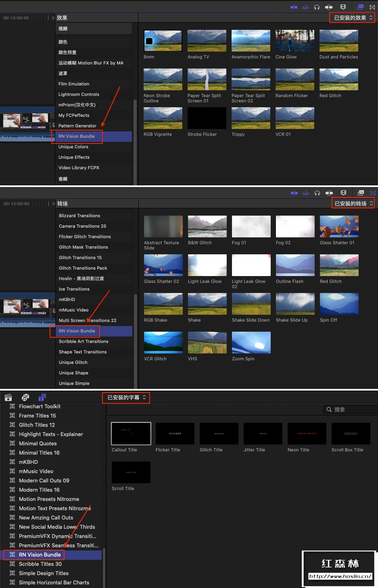The width and height of the screenshot is (378, 588).
Task: Click the magnifier icon in the search field
Action: pos(329,409)
